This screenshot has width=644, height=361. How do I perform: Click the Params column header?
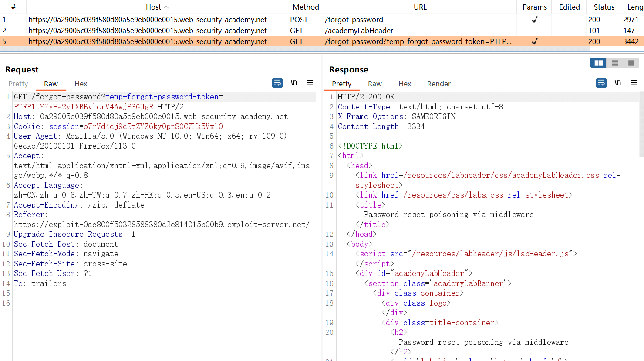pyautogui.click(x=534, y=7)
